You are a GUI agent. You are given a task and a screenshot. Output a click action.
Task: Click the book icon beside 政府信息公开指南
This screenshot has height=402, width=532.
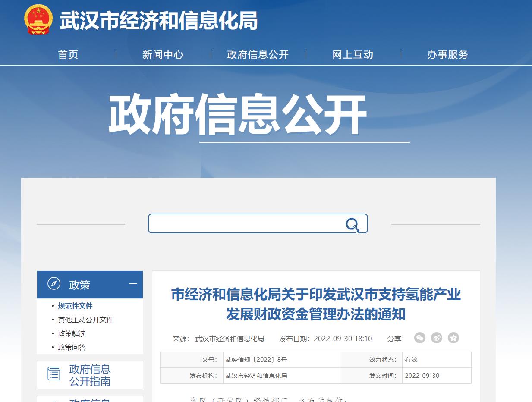pyautogui.click(x=54, y=374)
